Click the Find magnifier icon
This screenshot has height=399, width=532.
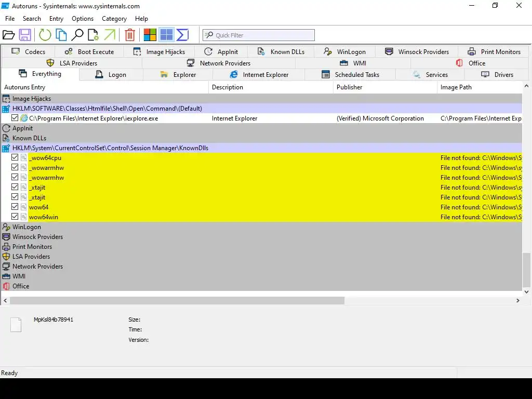[78, 35]
